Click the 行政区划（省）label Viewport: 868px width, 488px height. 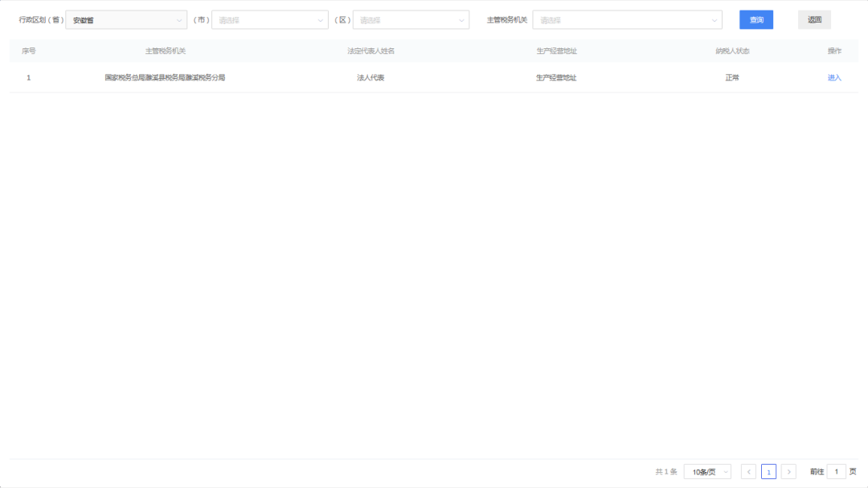pos(42,20)
